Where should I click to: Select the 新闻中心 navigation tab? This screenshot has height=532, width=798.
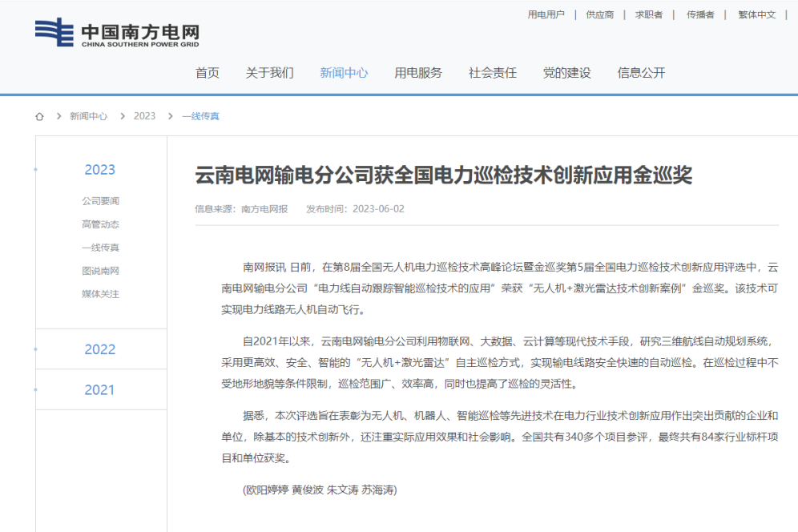[344, 73]
